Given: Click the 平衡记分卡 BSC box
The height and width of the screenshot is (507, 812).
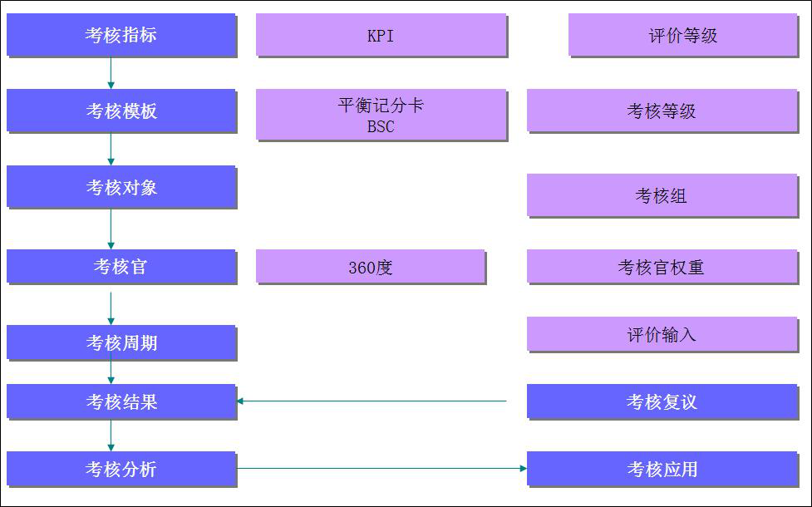Looking at the screenshot, I should coord(381,115).
